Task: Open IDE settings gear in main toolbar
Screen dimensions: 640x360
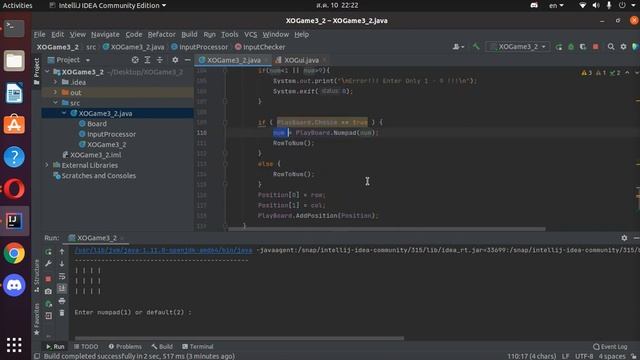Action: click(x=623, y=47)
